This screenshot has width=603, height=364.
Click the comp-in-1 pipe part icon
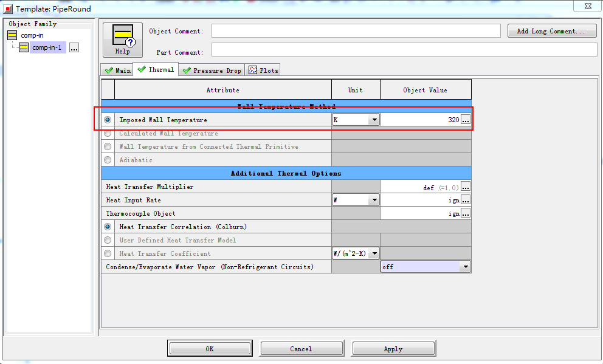pyautogui.click(x=24, y=47)
